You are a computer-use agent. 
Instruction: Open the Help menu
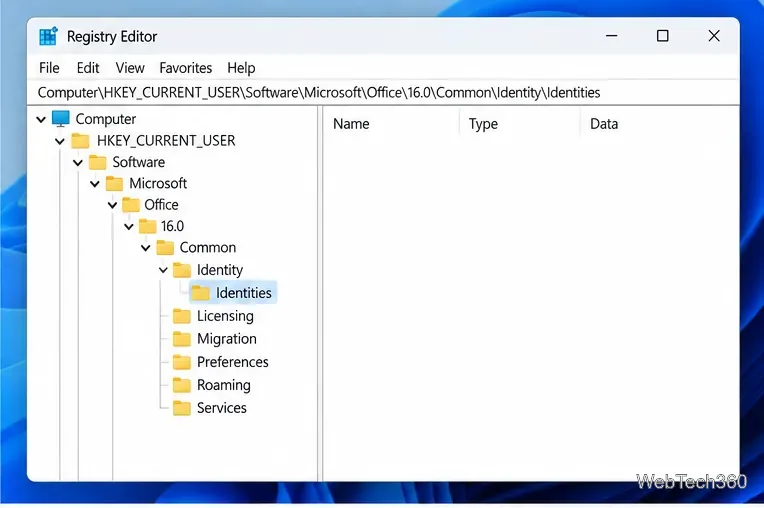241,68
